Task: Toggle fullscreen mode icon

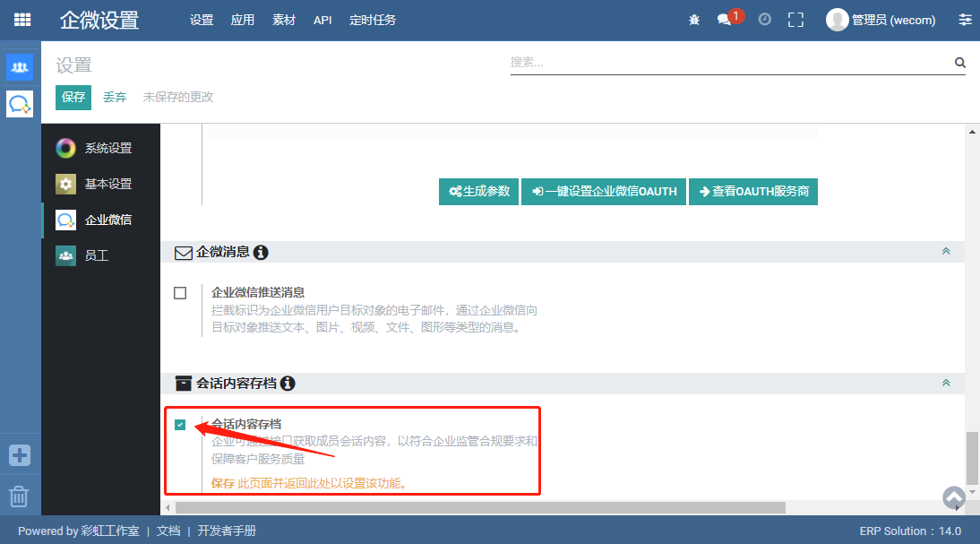Action: 795,20
